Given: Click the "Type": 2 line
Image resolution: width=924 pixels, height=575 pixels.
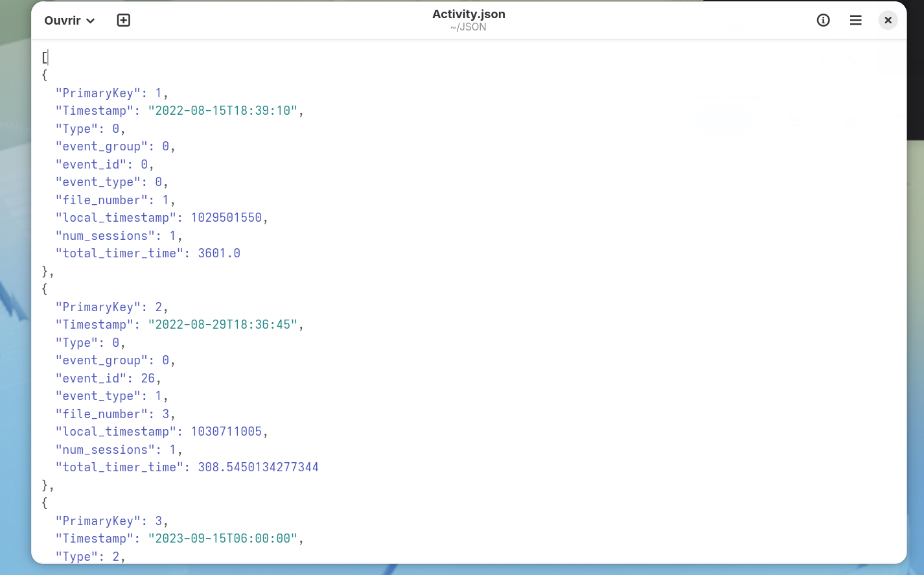Looking at the screenshot, I should [90, 557].
